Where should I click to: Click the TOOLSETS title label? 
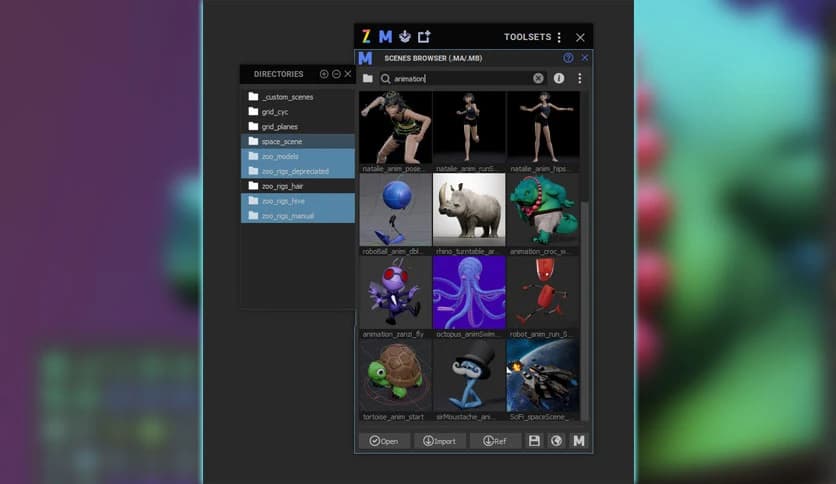pos(527,37)
